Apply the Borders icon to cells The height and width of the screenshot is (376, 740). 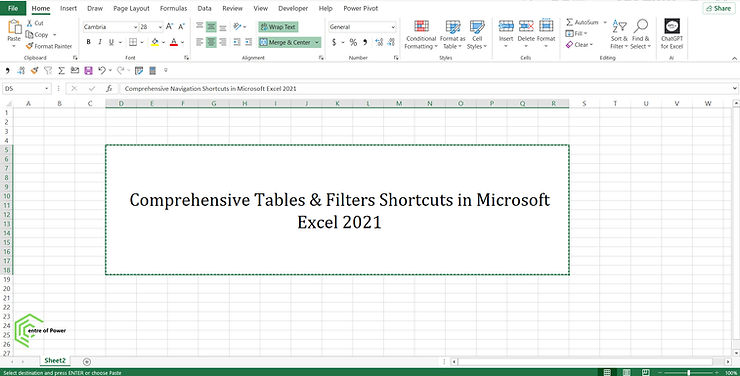point(133,42)
